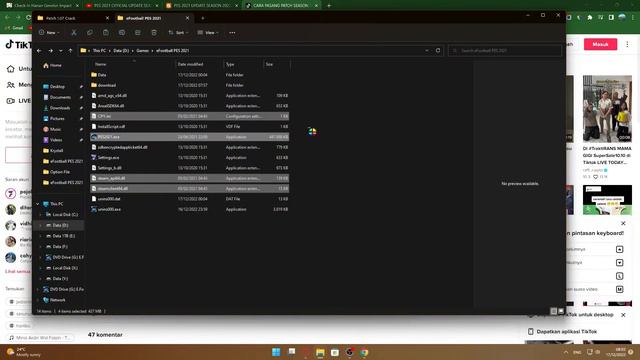Open recent locations dropdown beside forward arrow
This screenshot has width=640, height=360.
(x=61, y=51)
